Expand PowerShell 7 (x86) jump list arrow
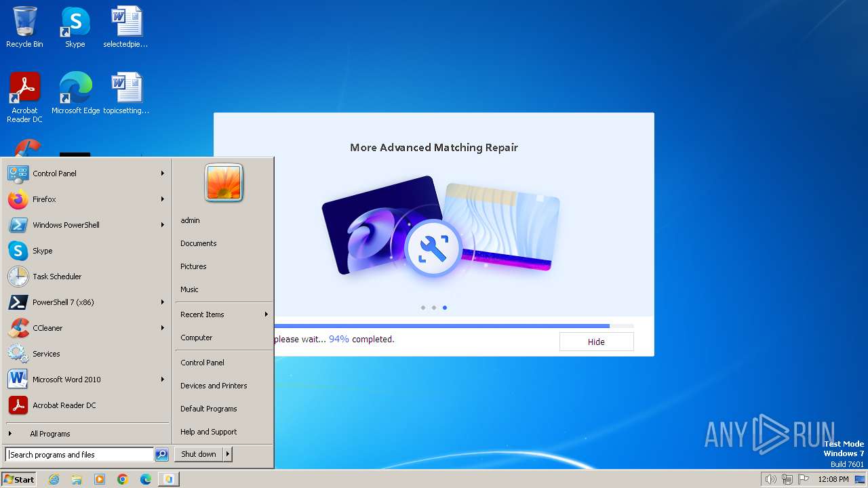Image resolution: width=868 pixels, height=488 pixels. [163, 302]
